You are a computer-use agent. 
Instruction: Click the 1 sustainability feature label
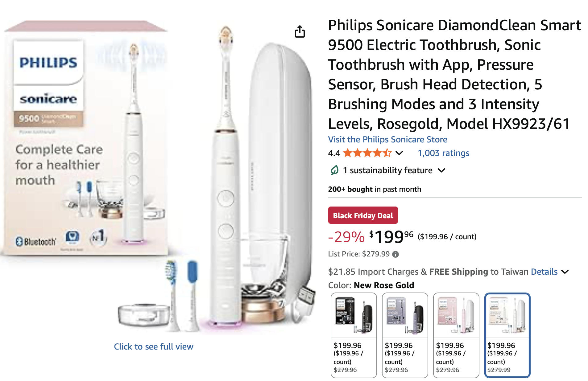pyautogui.click(x=387, y=170)
